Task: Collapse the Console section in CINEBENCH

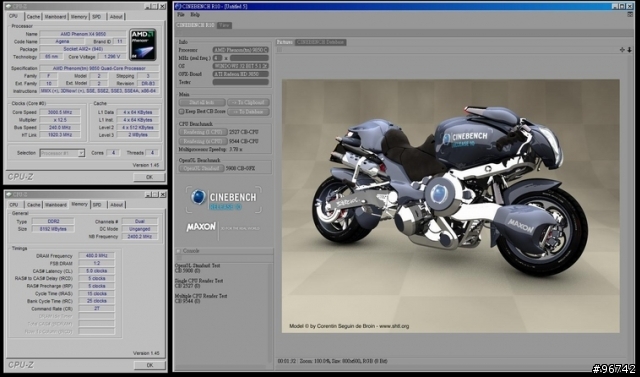Action: point(179,251)
